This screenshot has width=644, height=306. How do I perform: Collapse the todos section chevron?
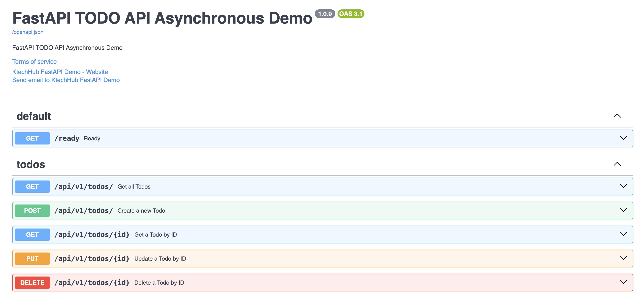coord(617,164)
